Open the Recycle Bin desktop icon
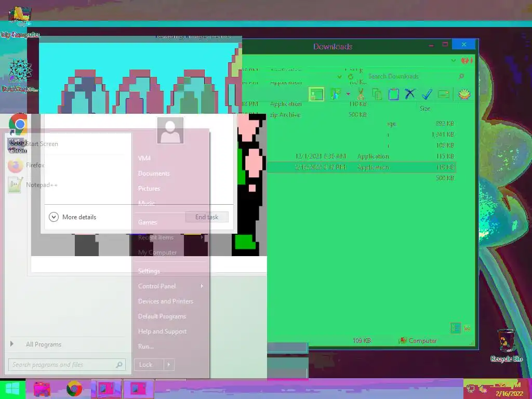 506,345
